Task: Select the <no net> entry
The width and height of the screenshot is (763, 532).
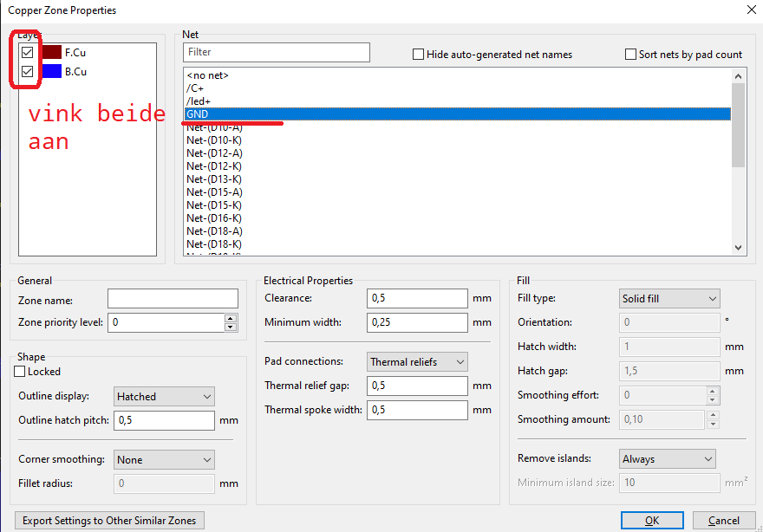Action: click(x=207, y=75)
